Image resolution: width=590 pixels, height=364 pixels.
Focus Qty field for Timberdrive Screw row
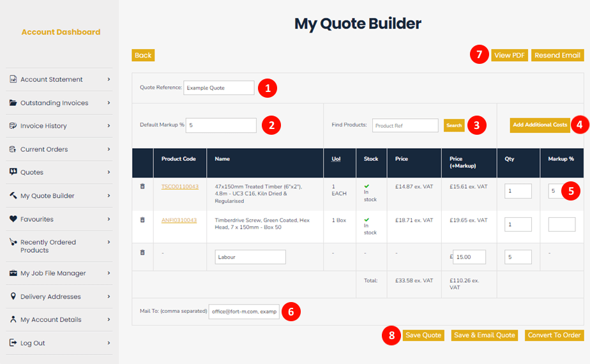click(518, 224)
